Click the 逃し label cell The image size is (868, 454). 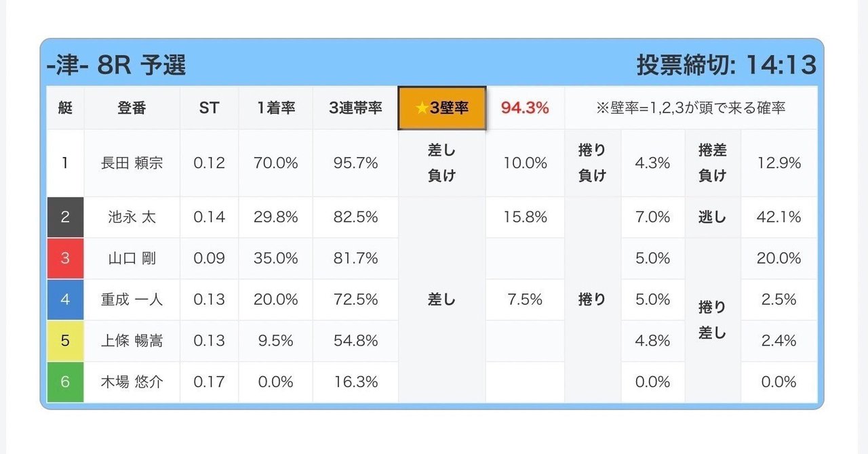pyautogui.click(x=712, y=217)
